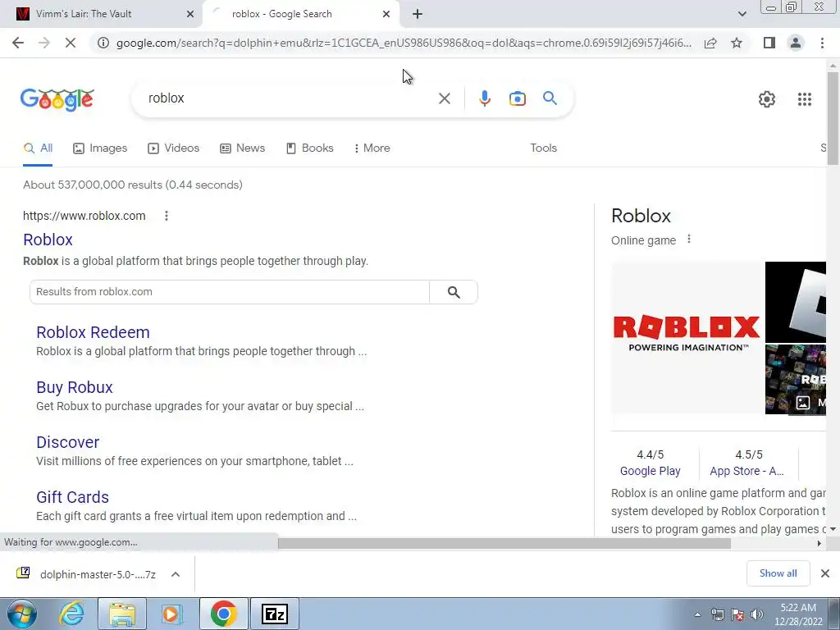Viewport: 840px width, 630px height.
Task: Switch to Books results
Action: pyautogui.click(x=309, y=148)
